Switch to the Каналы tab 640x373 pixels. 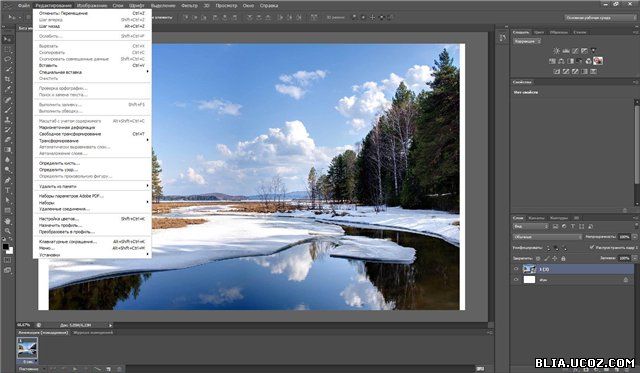536,218
